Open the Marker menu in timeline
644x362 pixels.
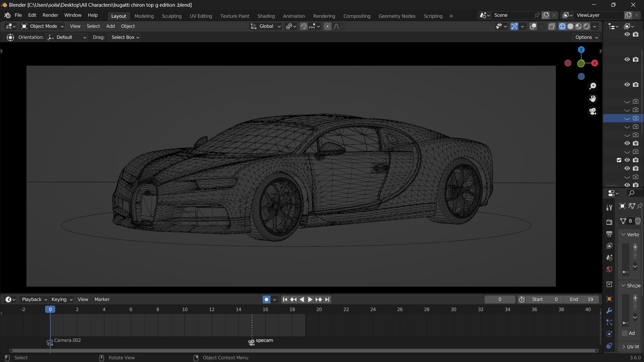[x=102, y=299]
